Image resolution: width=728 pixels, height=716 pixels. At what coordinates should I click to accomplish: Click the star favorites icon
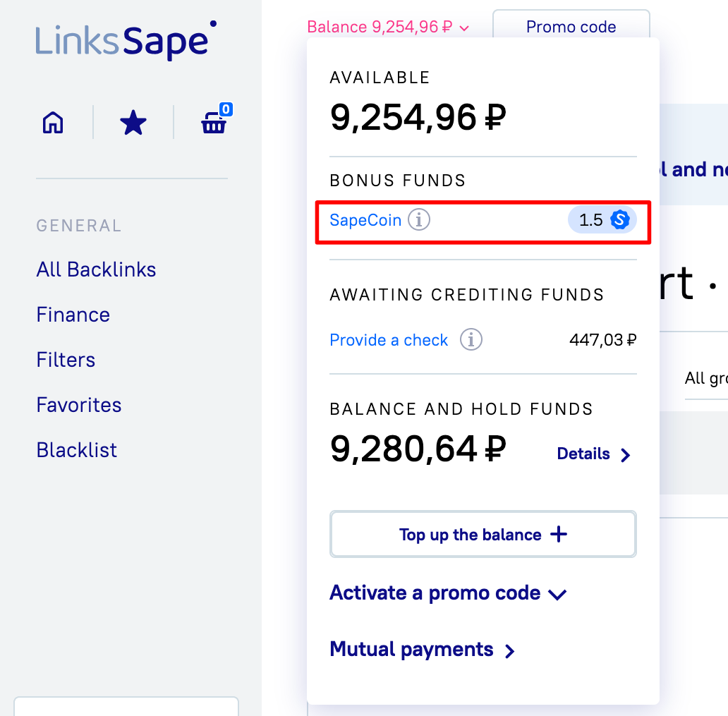(x=133, y=123)
